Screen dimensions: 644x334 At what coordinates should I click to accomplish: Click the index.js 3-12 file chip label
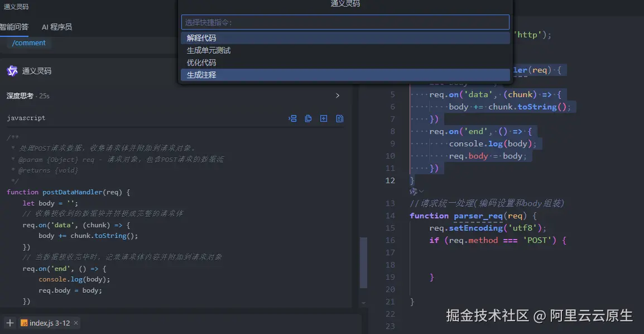pos(50,323)
